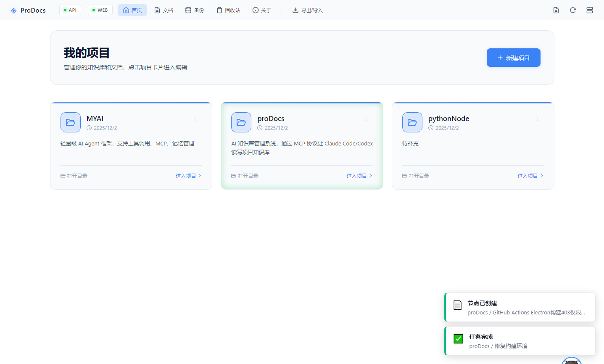Click the pythonNode project folder icon
The height and width of the screenshot is (364, 604).
coord(412,122)
